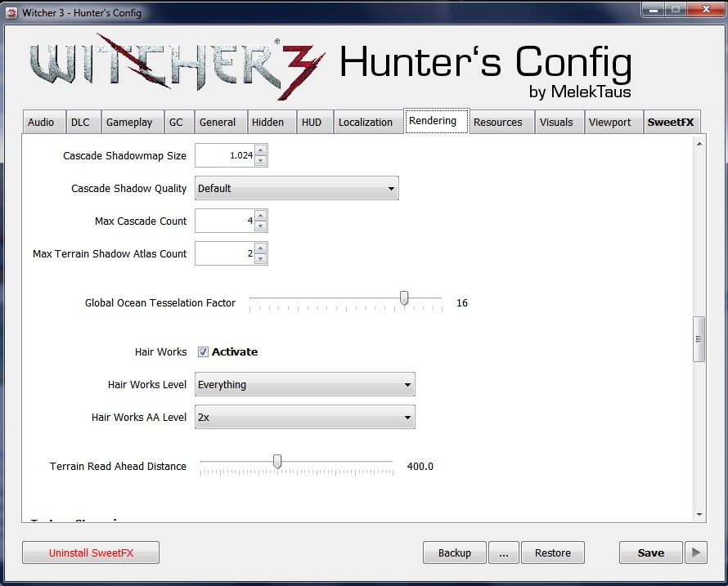728x586 pixels.
Task: Decrease Max Cascade Count with down arrow
Action: click(260, 226)
